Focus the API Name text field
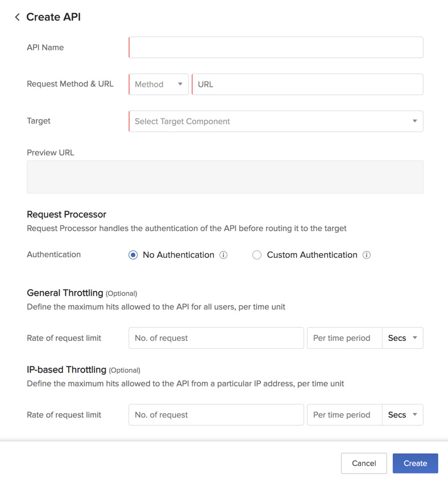 pos(276,47)
